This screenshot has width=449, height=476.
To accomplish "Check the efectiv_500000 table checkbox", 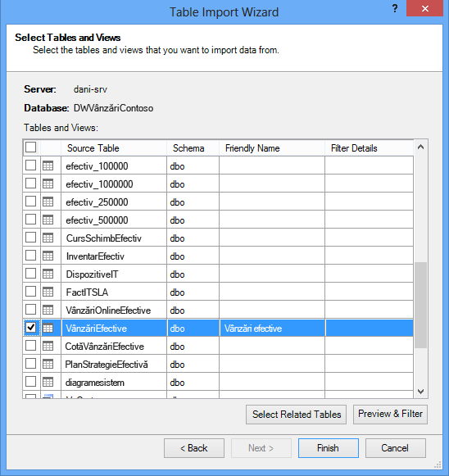I will click(x=30, y=220).
